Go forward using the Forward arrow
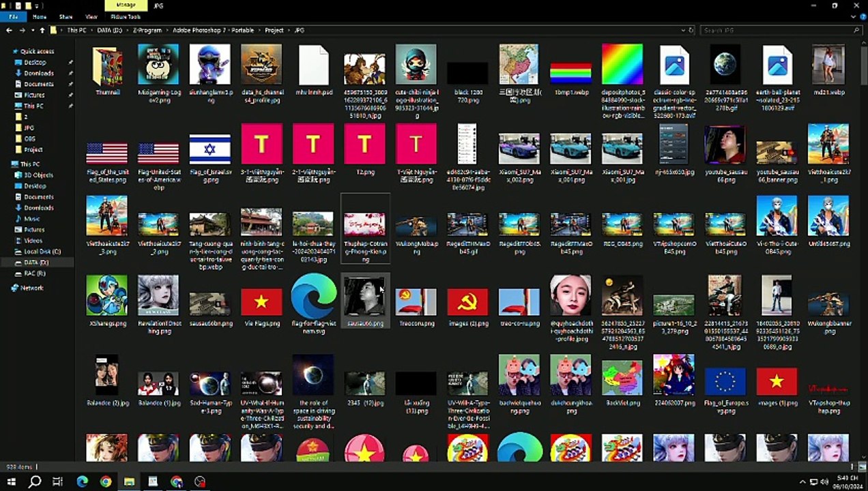Image resolution: width=868 pixels, height=491 pixels. 23,30
